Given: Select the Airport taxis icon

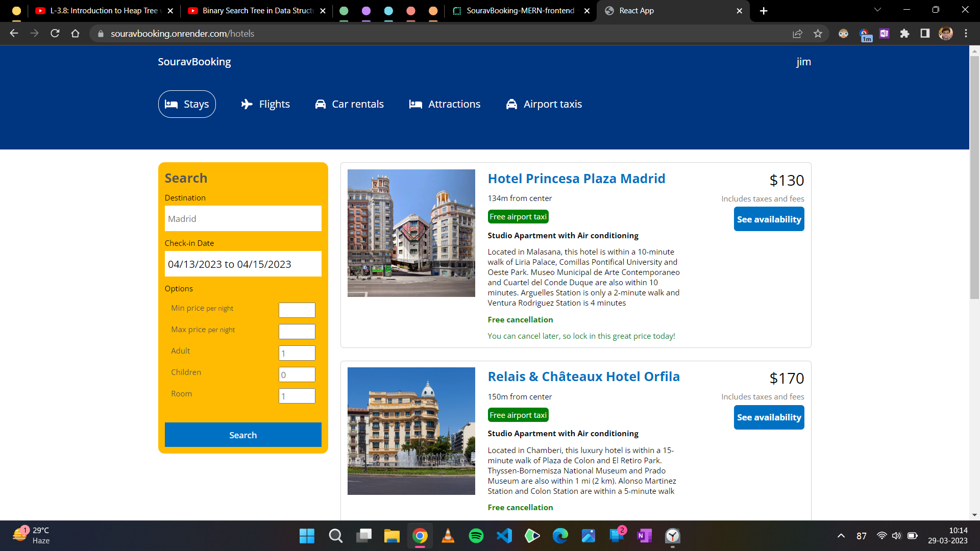Looking at the screenshot, I should point(512,104).
